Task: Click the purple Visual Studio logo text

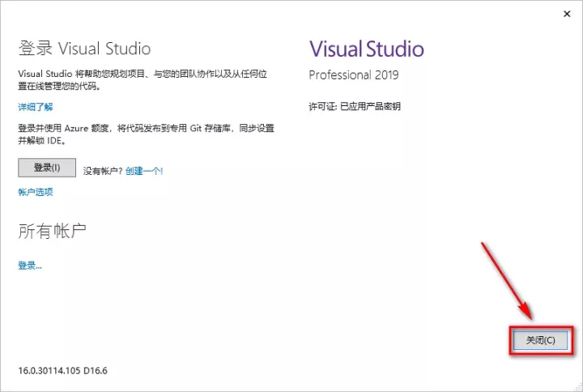Action: [366, 48]
